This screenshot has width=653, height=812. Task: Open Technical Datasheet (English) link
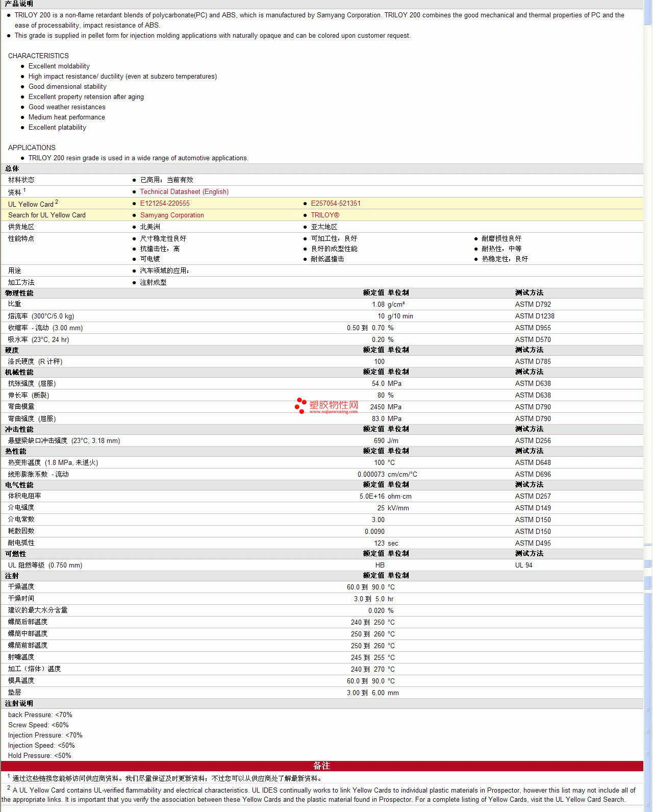point(184,192)
